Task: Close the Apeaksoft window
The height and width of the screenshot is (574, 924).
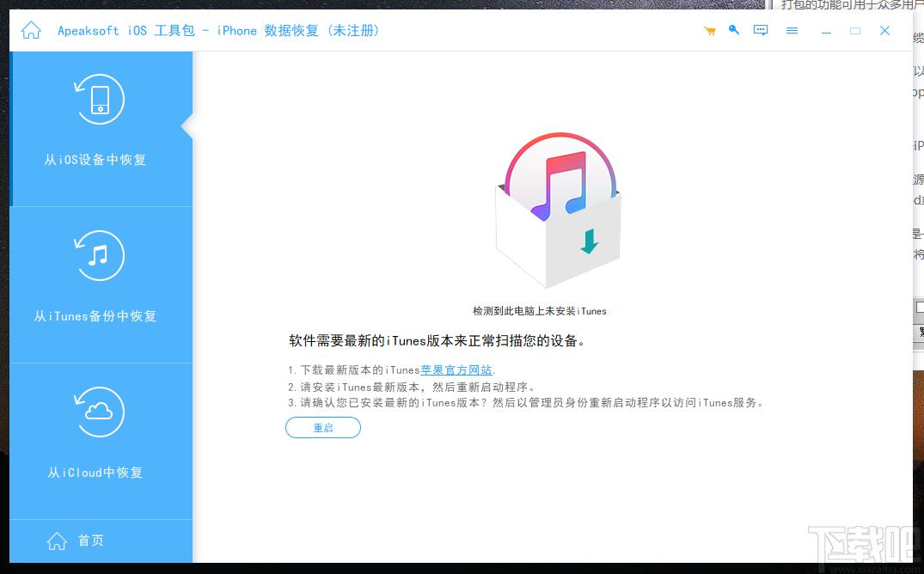Action: tap(884, 31)
